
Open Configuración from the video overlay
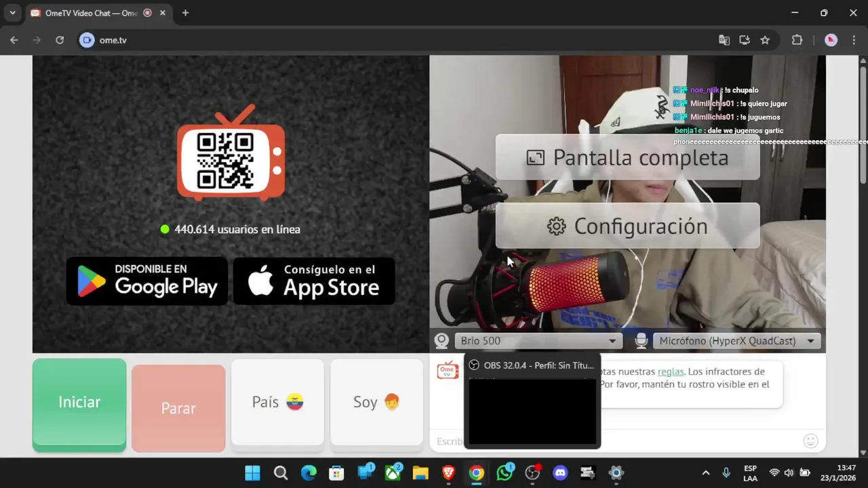point(627,226)
